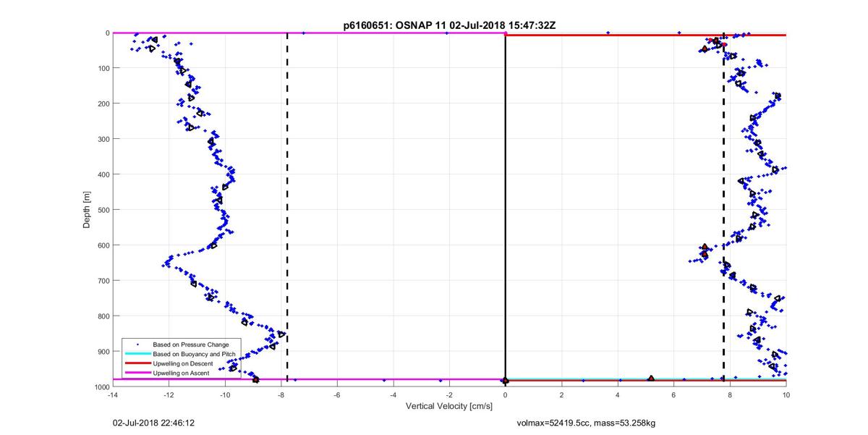Click the y-axis tick label '800'

point(103,316)
